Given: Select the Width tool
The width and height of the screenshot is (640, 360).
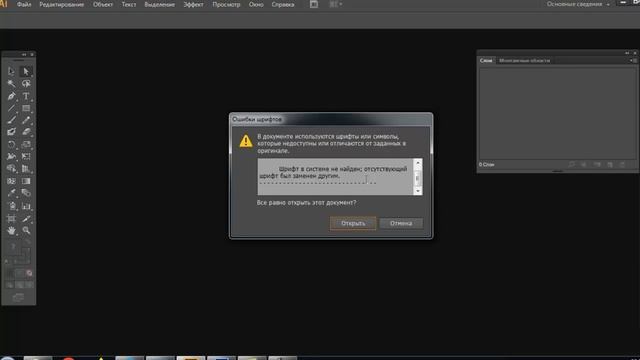Looking at the screenshot, I should point(11,156).
